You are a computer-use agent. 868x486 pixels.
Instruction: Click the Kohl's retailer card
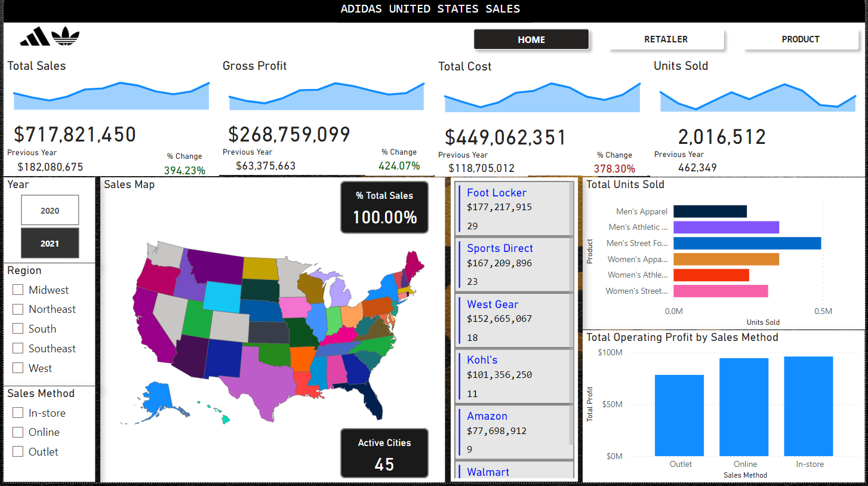click(x=512, y=376)
